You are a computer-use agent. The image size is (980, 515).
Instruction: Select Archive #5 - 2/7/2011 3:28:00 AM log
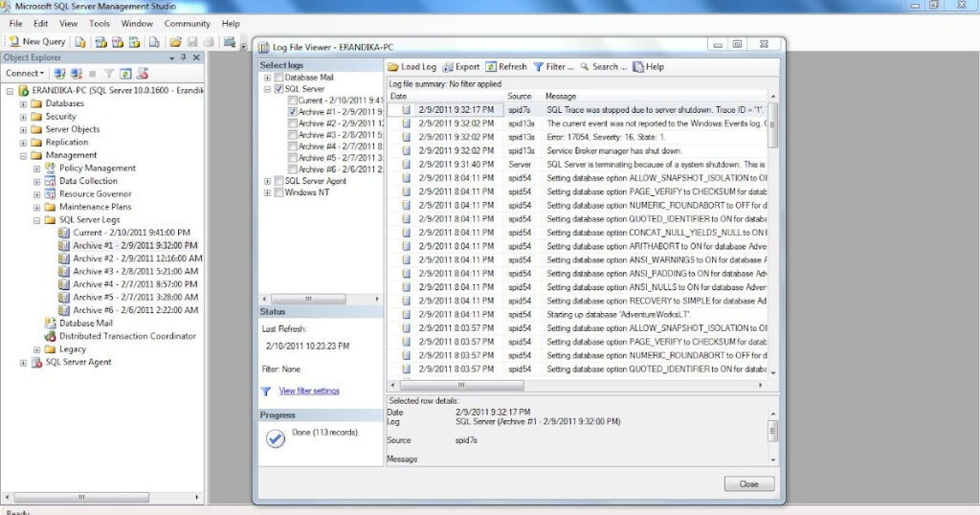tap(136, 298)
